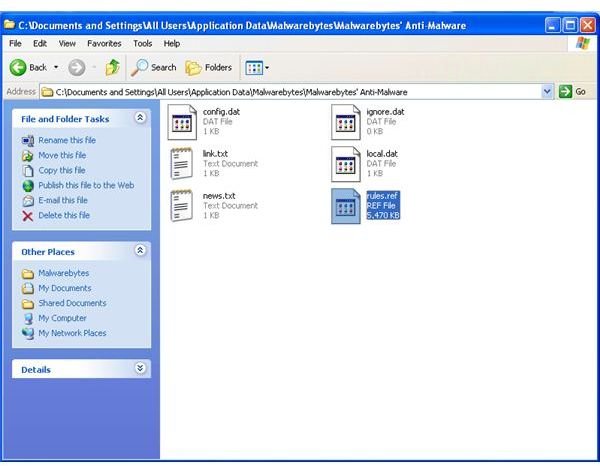
Task: Click the Forward arrow button
Action: [77, 68]
